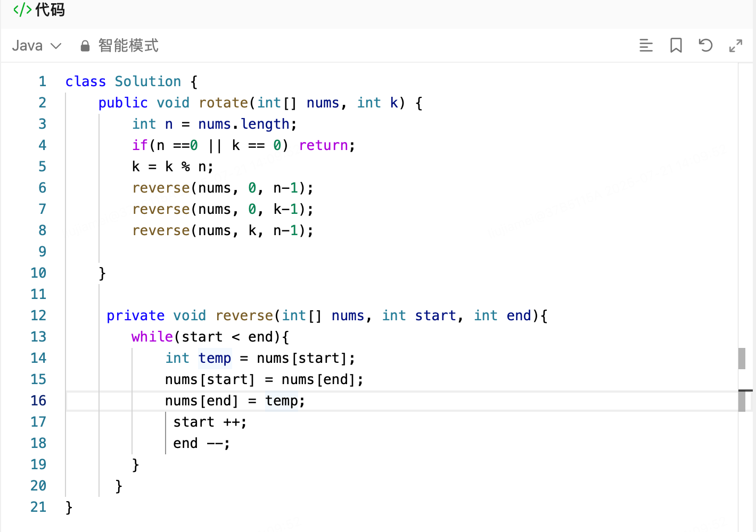Click 'class Solution {' text
Image resolution: width=756 pixels, height=532 pixels.
[x=132, y=81]
